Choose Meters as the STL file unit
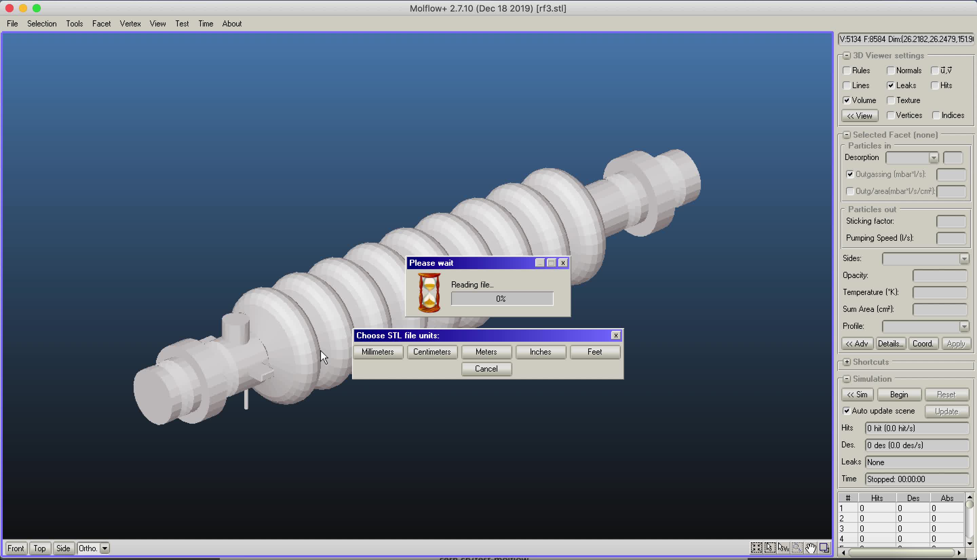977x560 pixels. point(486,352)
